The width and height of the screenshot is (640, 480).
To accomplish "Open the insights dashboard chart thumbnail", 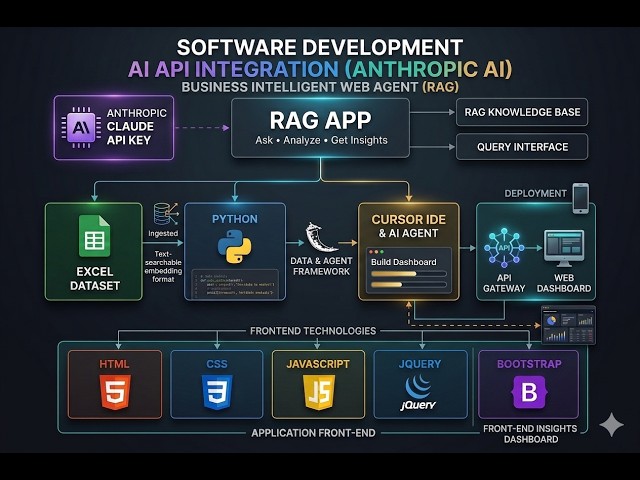I will [x=568, y=325].
